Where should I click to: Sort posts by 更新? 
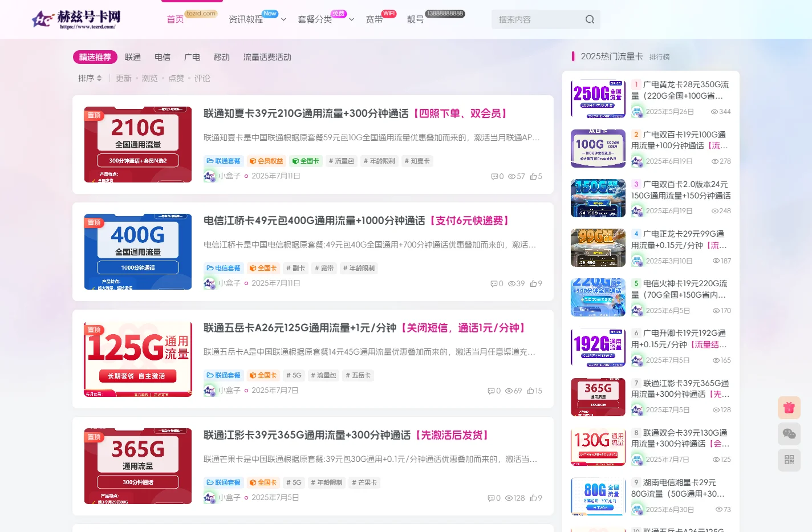(x=124, y=78)
